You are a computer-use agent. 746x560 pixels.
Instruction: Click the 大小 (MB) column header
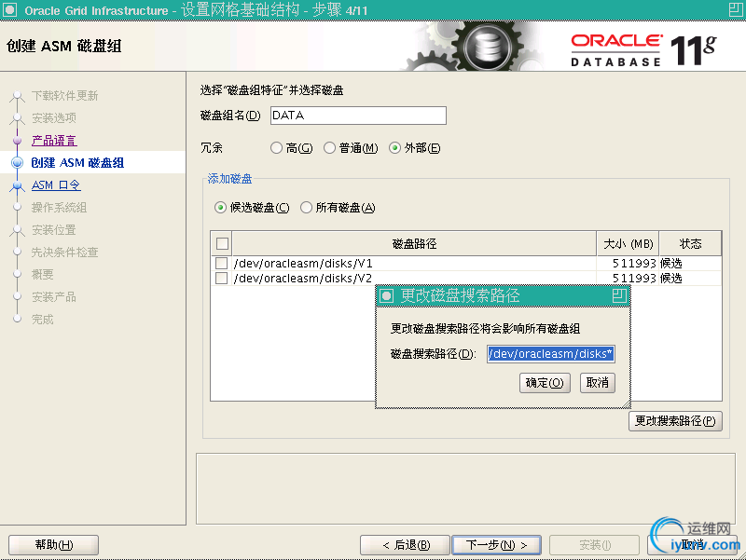(628, 244)
